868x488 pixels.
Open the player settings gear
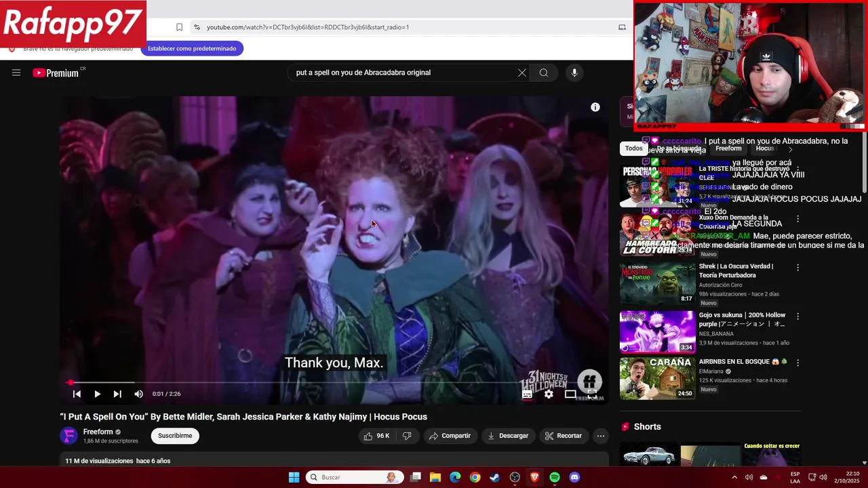point(549,394)
